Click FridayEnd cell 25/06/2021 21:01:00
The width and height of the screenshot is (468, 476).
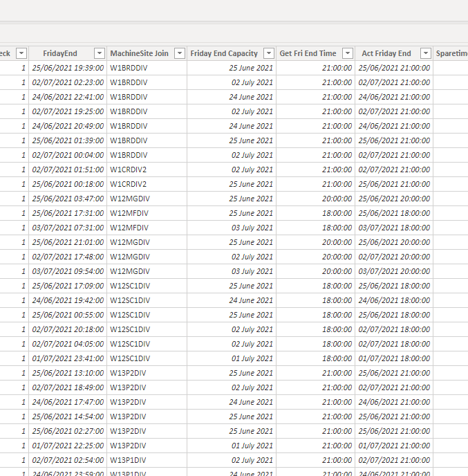pyautogui.click(x=68, y=242)
